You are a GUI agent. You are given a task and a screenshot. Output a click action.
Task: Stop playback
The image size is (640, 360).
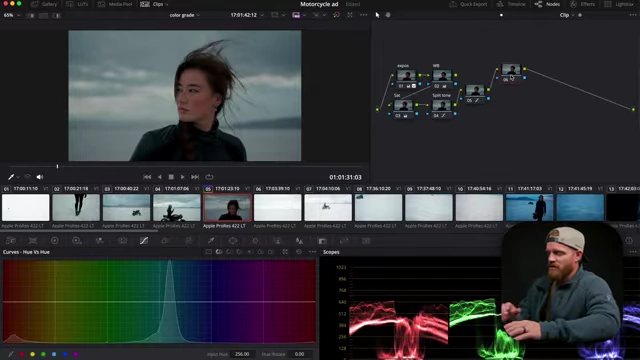(x=171, y=177)
